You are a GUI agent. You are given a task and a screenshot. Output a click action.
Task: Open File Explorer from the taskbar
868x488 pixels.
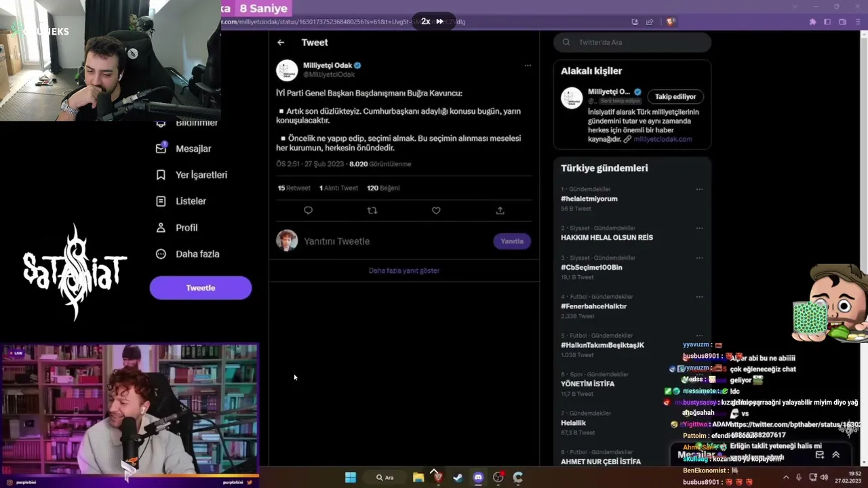[418, 477]
